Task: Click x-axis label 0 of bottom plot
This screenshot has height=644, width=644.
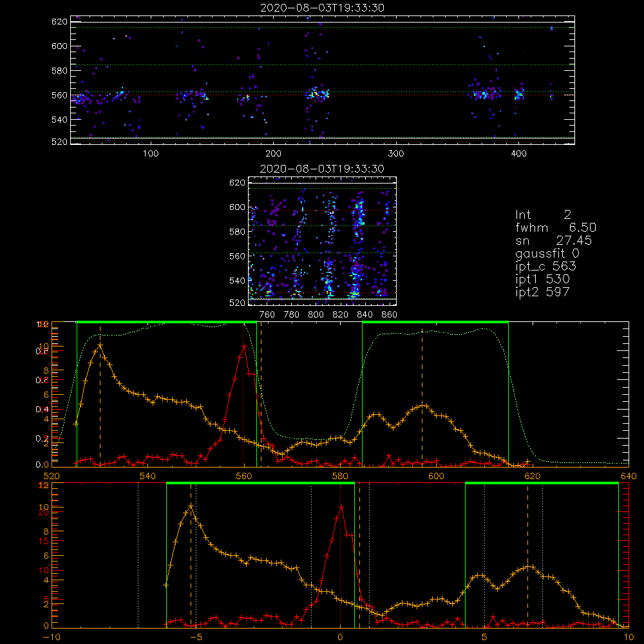Action: click(340, 637)
